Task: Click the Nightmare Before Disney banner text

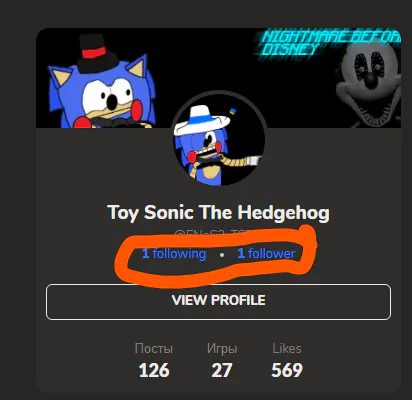Action: [x=328, y=42]
